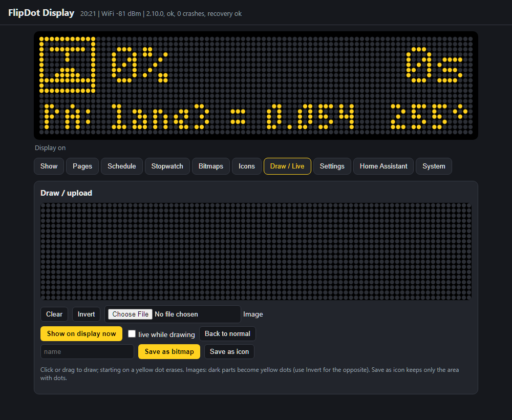Open the Schedule tab
Image resolution: width=512 pixels, height=420 pixels.
[122, 166]
